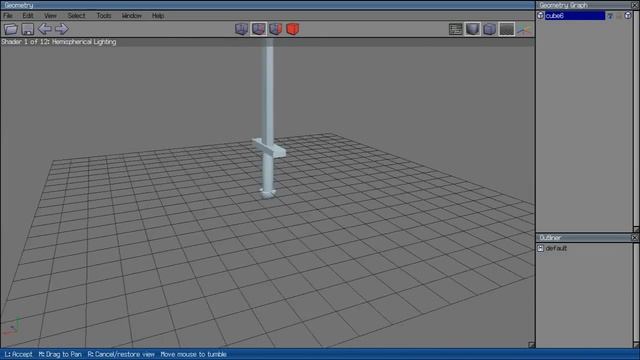The width and height of the screenshot is (640, 360).
Task: Open the File menu
Action: 8,16
